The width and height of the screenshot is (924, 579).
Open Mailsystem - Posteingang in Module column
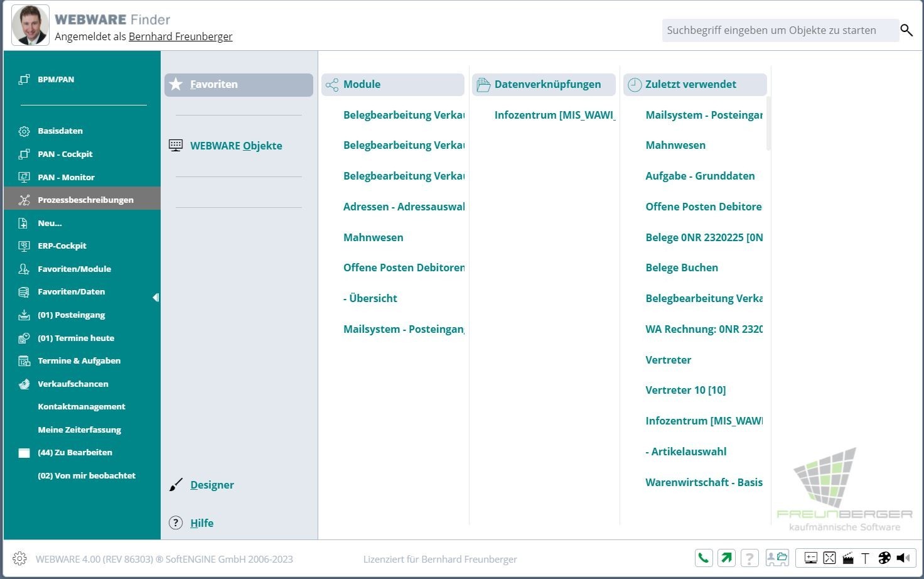[x=404, y=329]
